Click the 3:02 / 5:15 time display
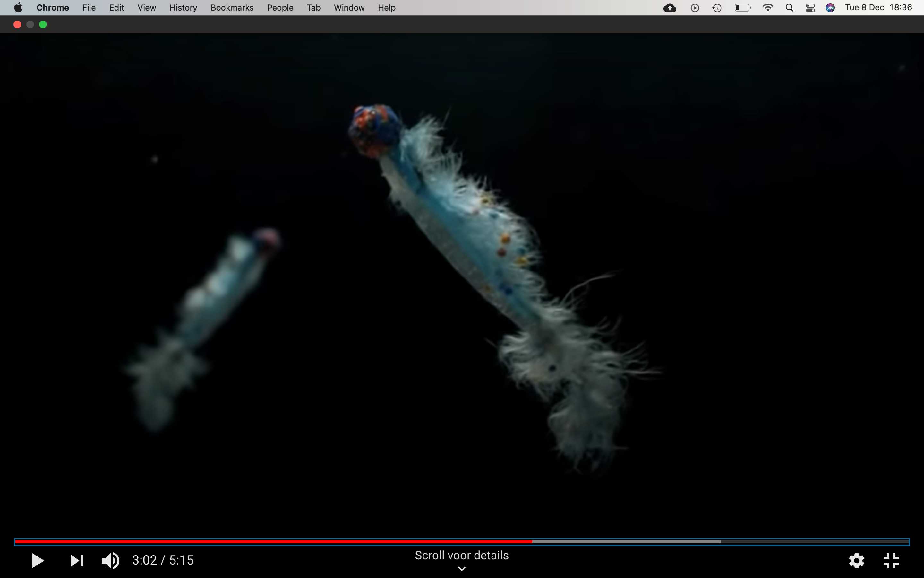 coord(163,560)
